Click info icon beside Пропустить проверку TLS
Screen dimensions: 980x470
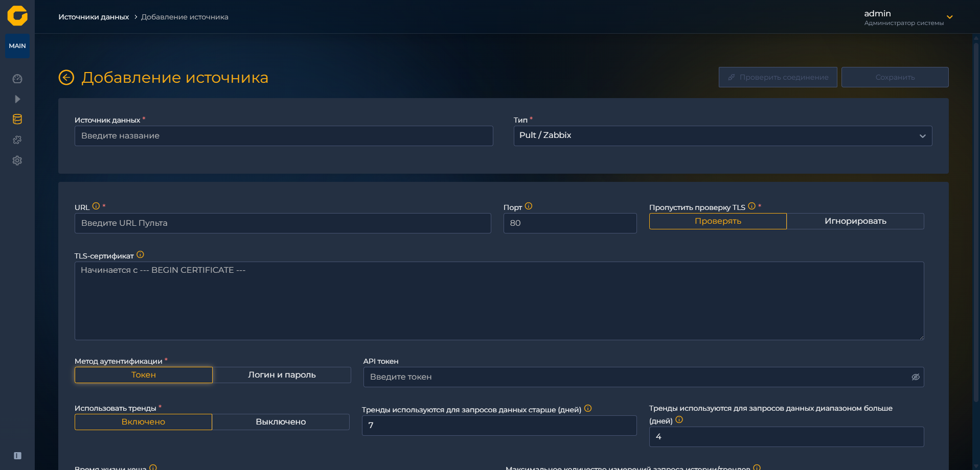point(751,206)
